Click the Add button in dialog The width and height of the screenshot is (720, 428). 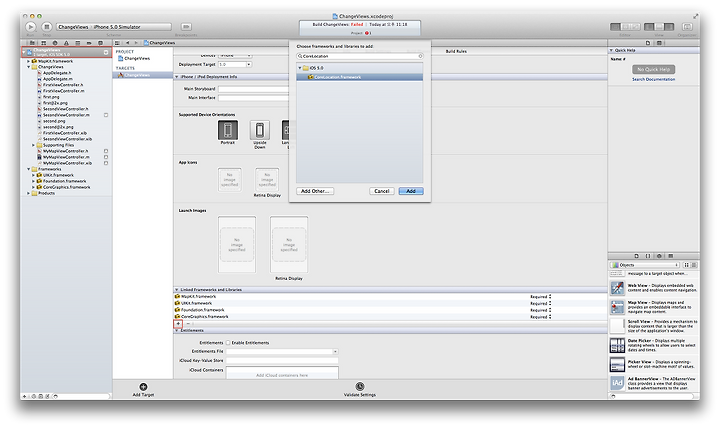[411, 191]
